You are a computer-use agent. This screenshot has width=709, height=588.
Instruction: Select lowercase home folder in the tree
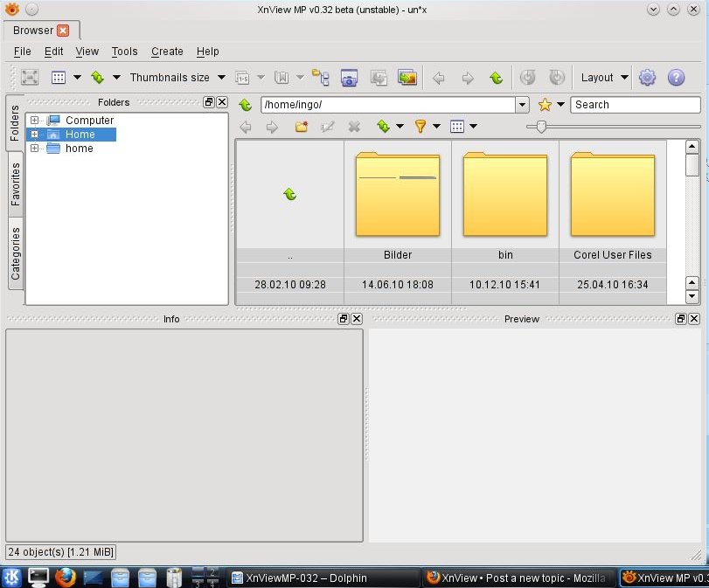[x=80, y=149]
